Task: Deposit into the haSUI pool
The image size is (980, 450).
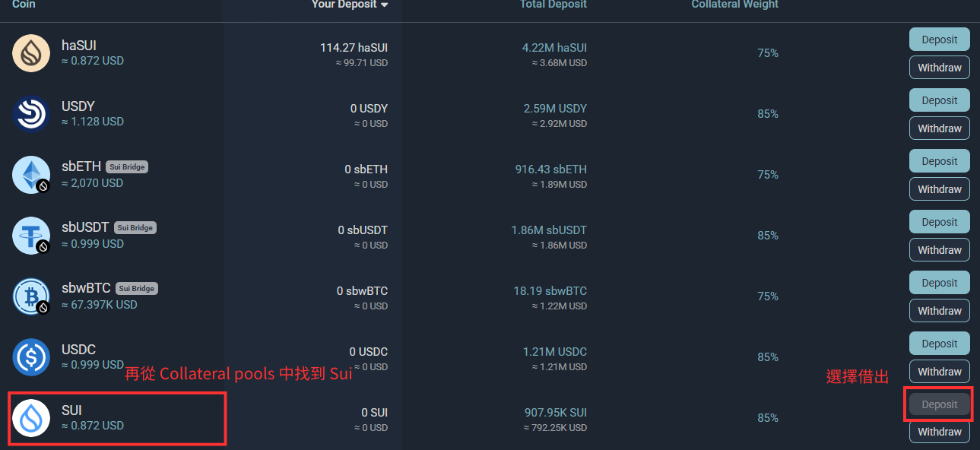Action: (x=939, y=40)
